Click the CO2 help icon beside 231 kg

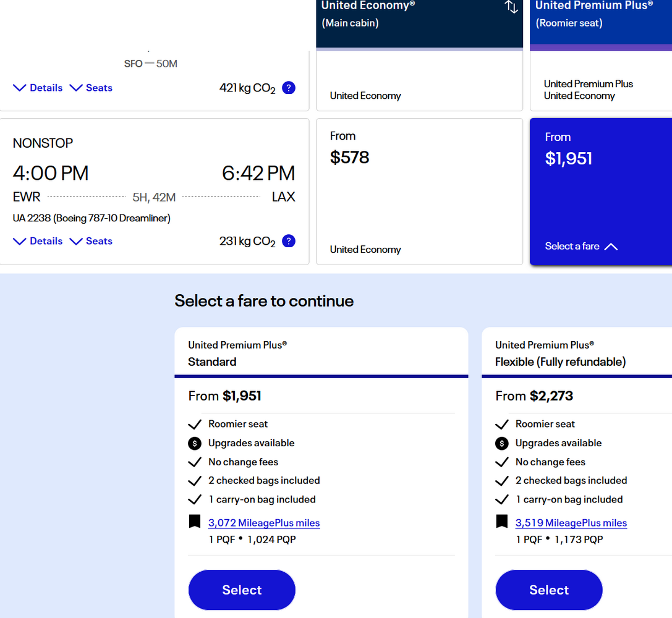[x=289, y=241]
